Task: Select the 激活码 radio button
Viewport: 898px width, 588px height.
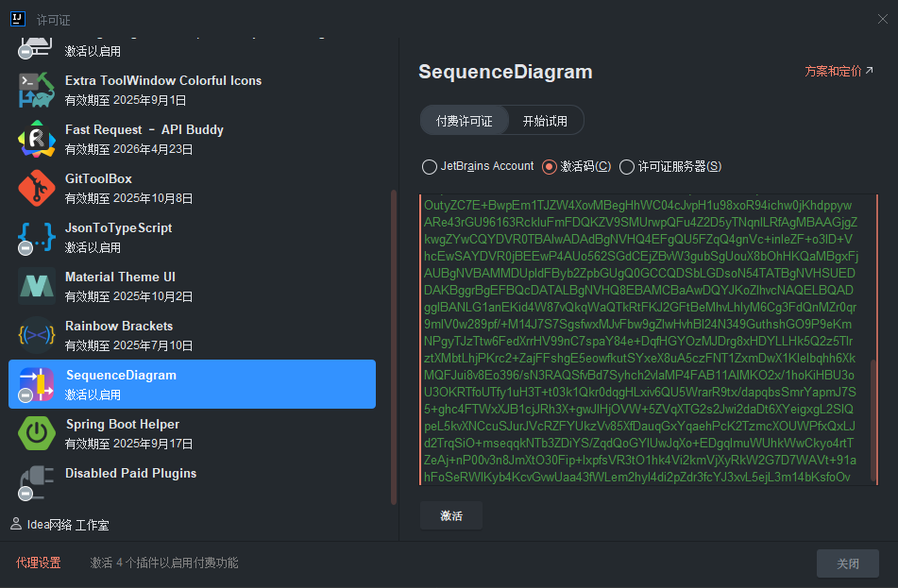Action: click(x=550, y=167)
